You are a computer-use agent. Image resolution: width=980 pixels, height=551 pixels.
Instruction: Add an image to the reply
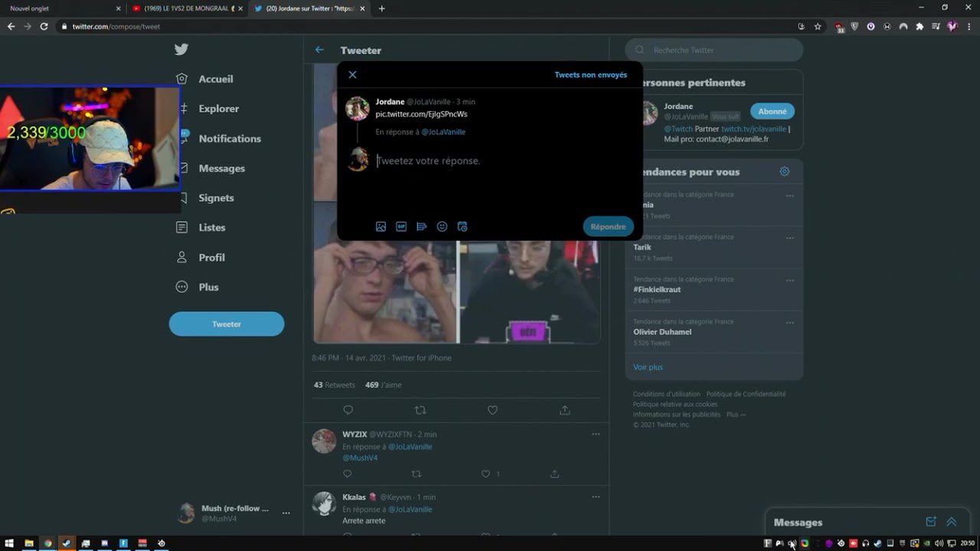click(381, 227)
